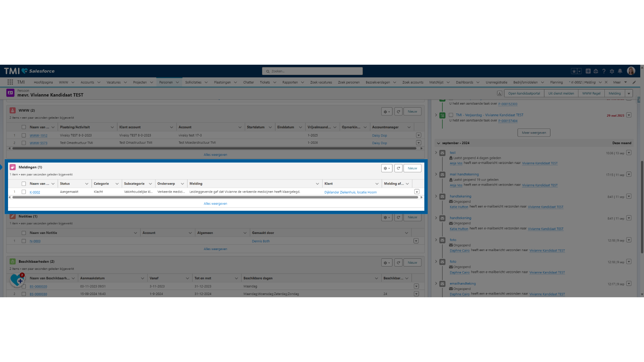The height and width of the screenshot is (362, 644).
Task: Click Alles weergeven link in Meldingen section
Action: coord(215,203)
